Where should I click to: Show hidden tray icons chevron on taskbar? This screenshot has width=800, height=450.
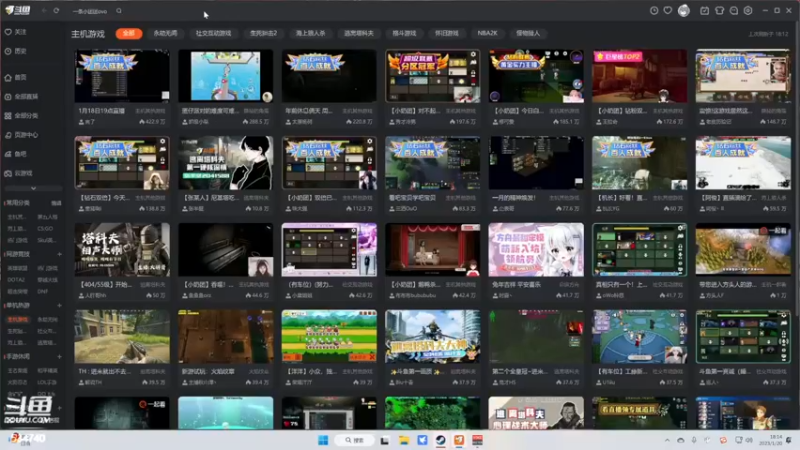pos(667,440)
